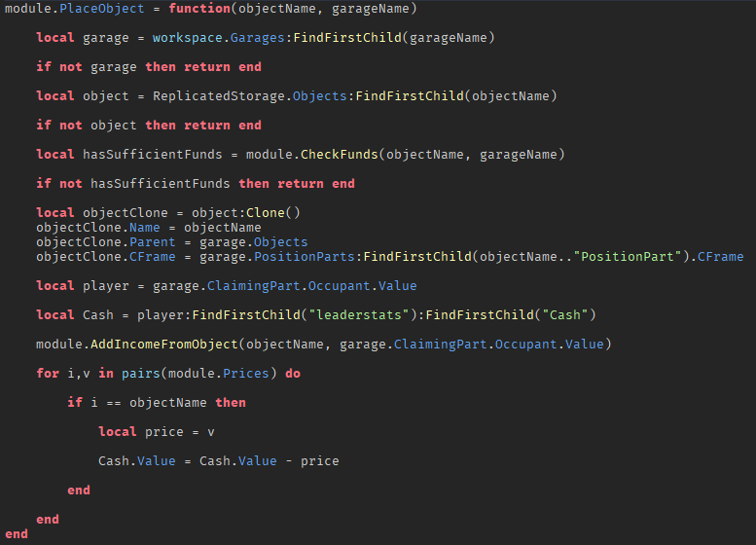Click the objectClone.CFrame assignment line
Image resolution: width=756 pixels, height=545 pixels.
click(389, 257)
